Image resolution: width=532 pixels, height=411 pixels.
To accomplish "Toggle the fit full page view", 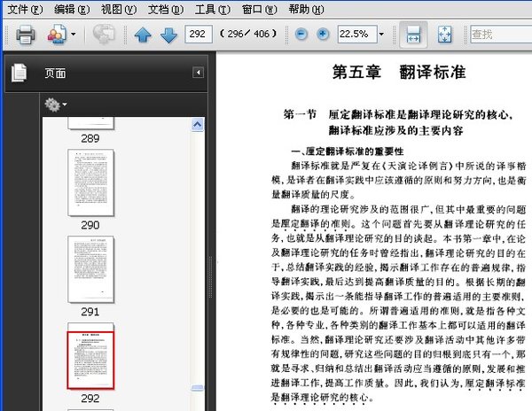I will [x=445, y=35].
